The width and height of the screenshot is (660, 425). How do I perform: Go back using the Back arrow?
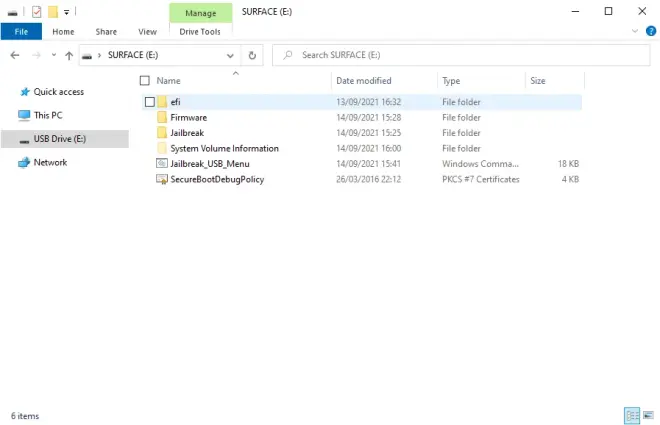click(15, 55)
